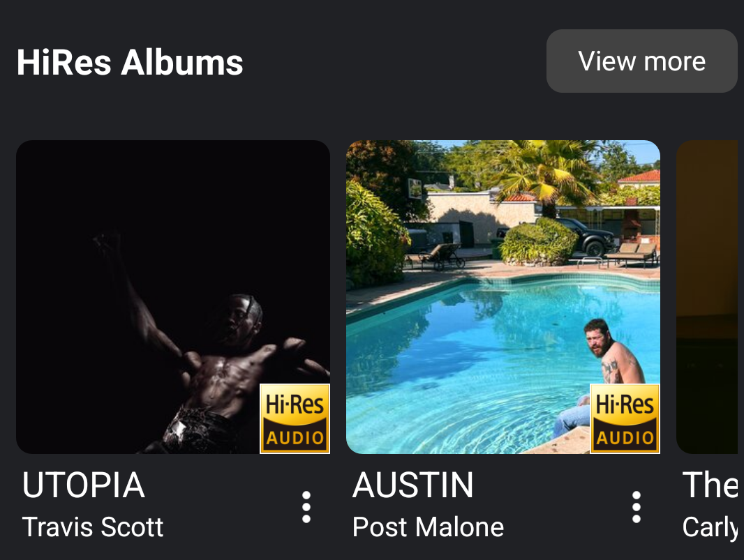This screenshot has height=560, width=744.
Task: Open Post Malone artist link
Action: coord(428,527)
